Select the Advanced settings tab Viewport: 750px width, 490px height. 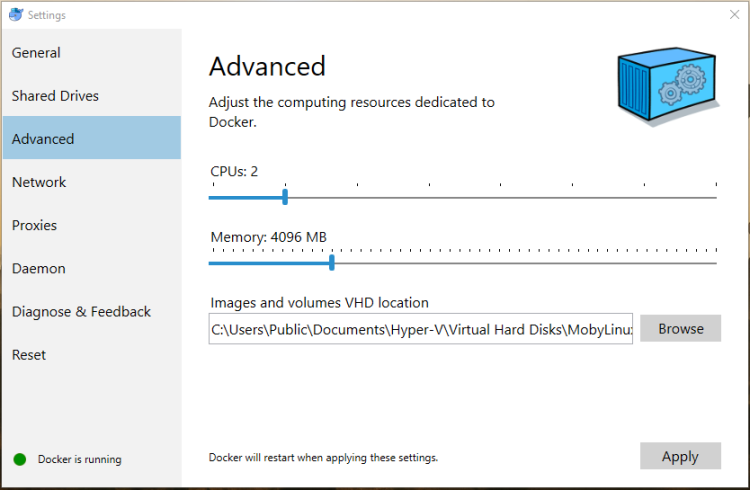click(43, 139)
